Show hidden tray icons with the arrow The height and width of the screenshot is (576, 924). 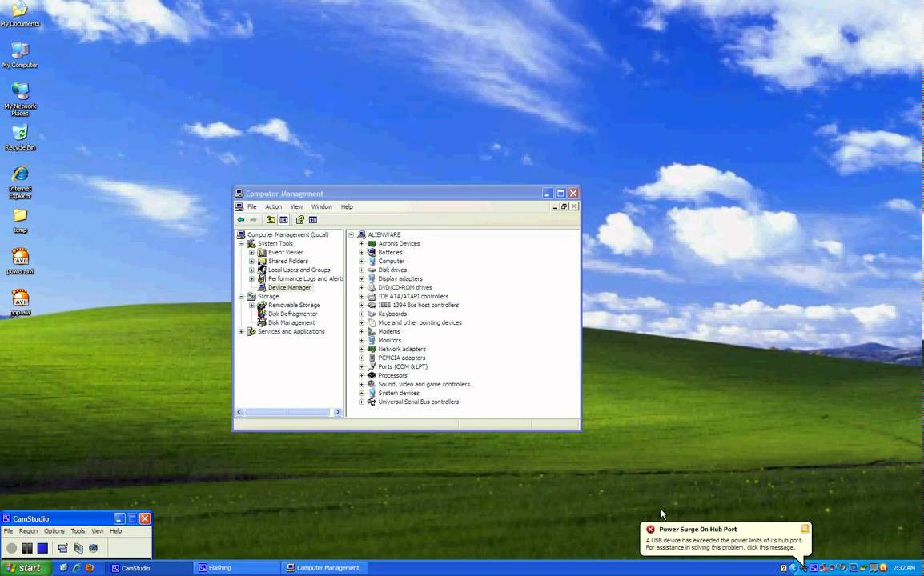[793, 568]
